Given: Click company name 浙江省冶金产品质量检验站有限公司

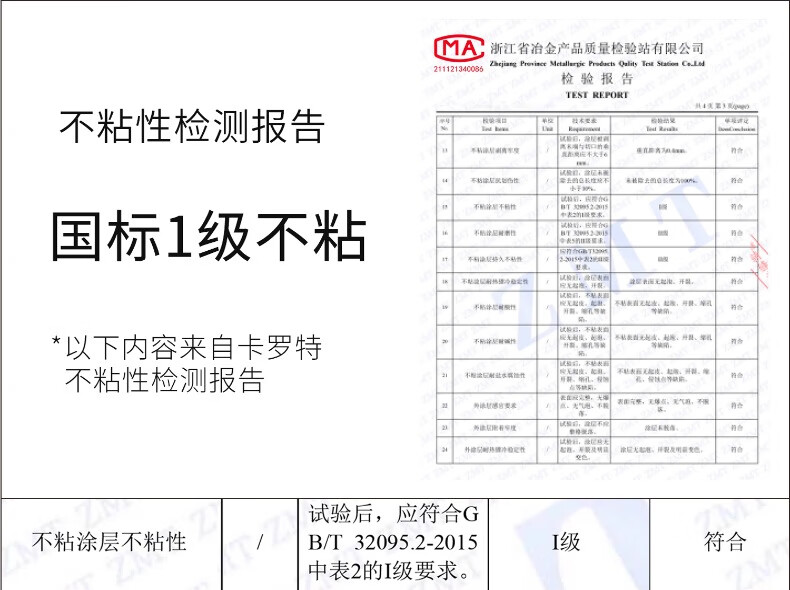Looking at the screenshot, I should (x=597, y=48).
